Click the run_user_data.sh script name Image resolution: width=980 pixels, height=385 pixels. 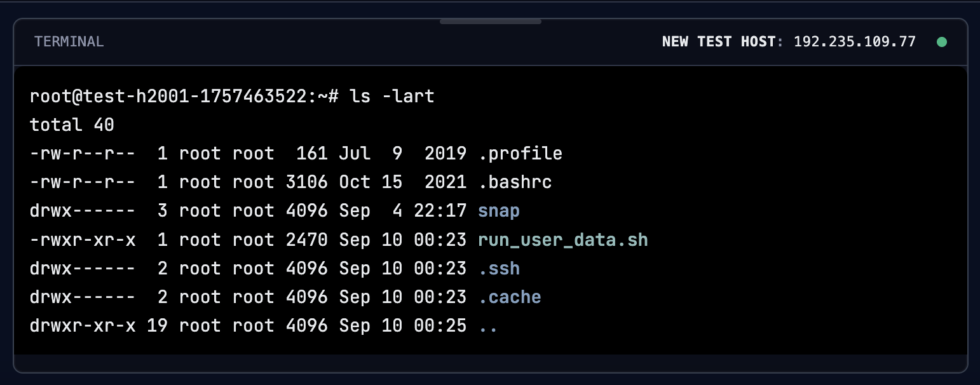coord(562,240)
